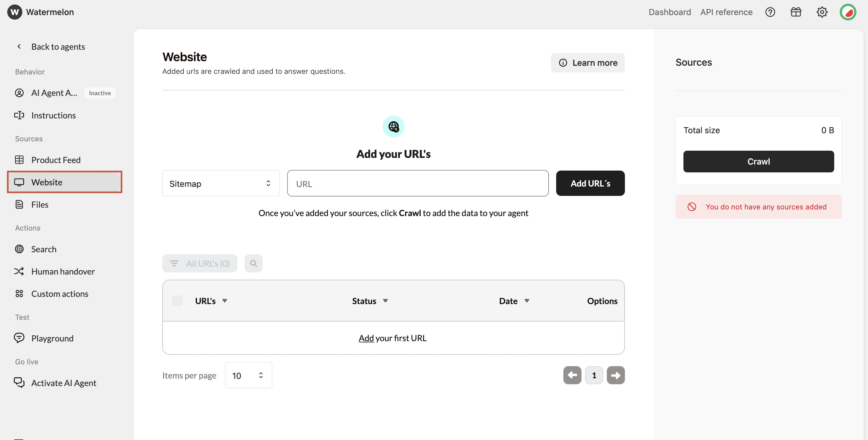Click the Watermelon logo icon

pyautogui.click(x=14, y=12)
